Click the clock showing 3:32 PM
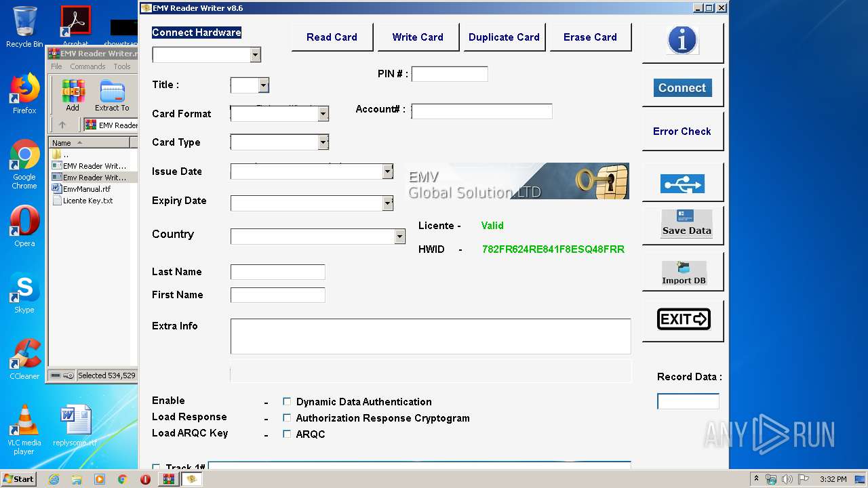 tap(833, 479)
